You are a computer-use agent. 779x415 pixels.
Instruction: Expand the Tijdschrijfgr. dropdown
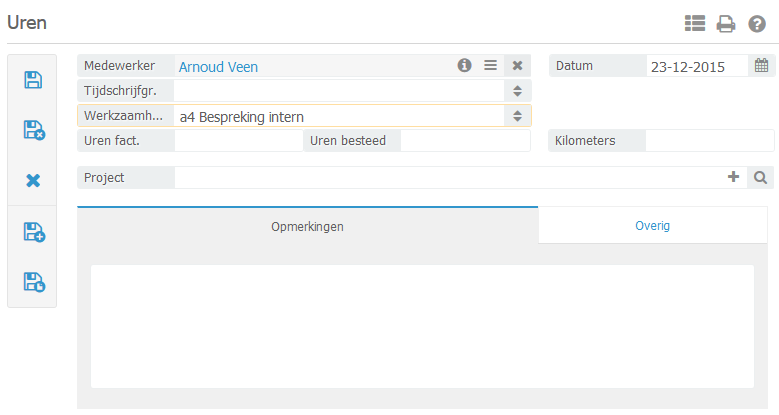click(517, 91)
